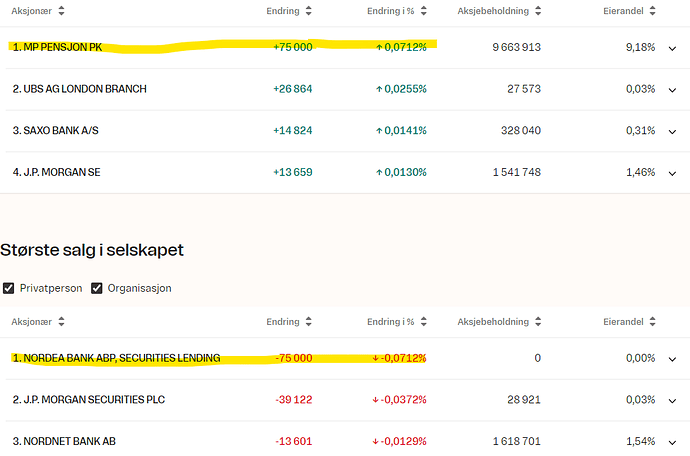This screenshot has width=690, height=456.
Task: Click the +13 659 change value
Action: pos(293,172)
